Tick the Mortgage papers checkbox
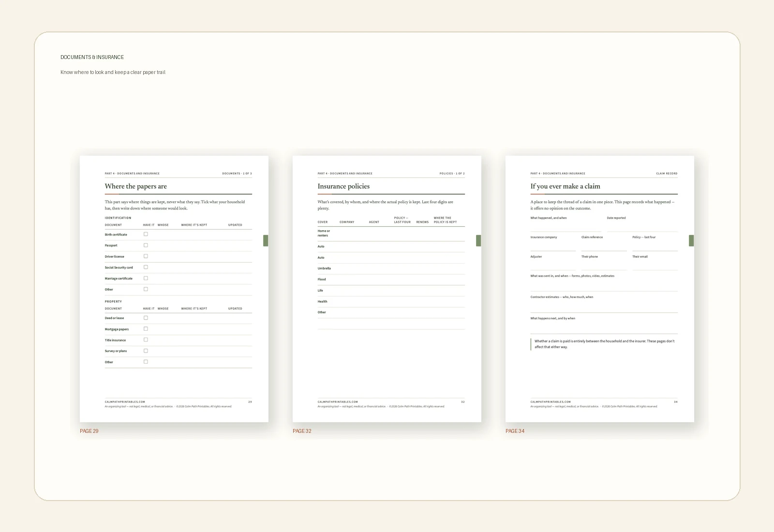 (x=146, y=329)
